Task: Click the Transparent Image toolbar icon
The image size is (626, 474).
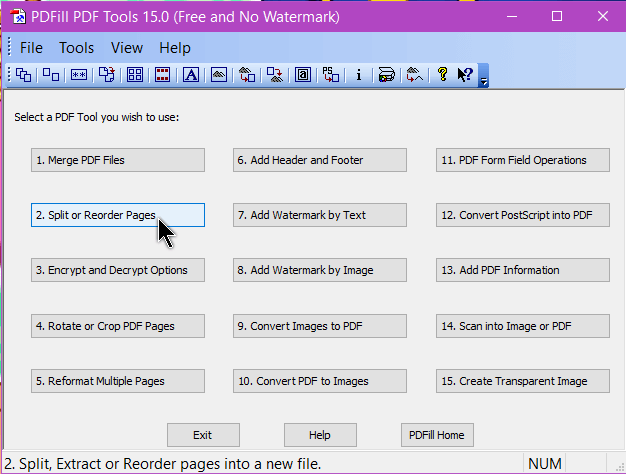Action: point(414,75)
